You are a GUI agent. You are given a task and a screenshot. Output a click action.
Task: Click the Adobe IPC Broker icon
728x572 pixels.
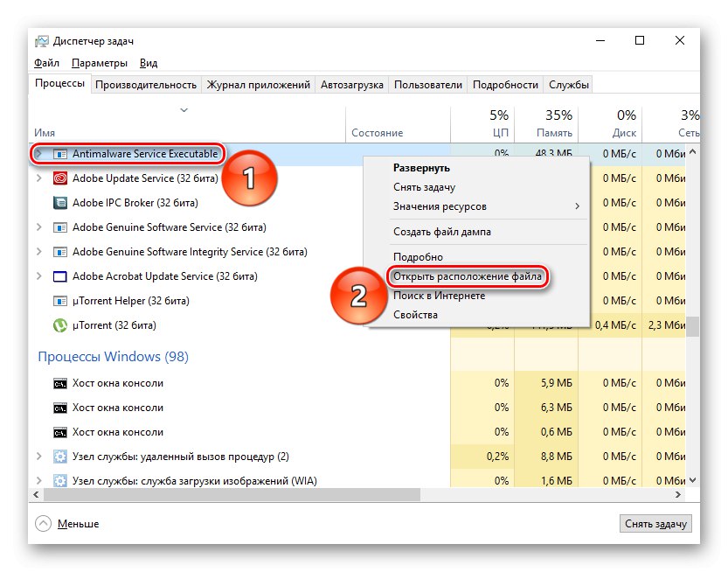[60, 203]
